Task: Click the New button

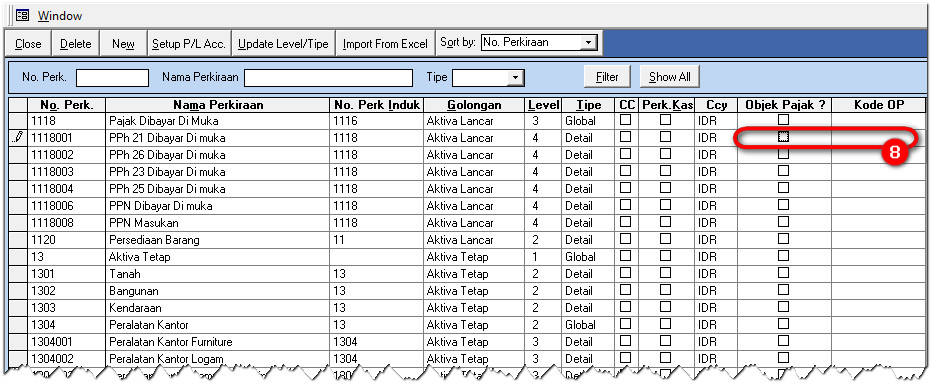Action: coord(123,44)
